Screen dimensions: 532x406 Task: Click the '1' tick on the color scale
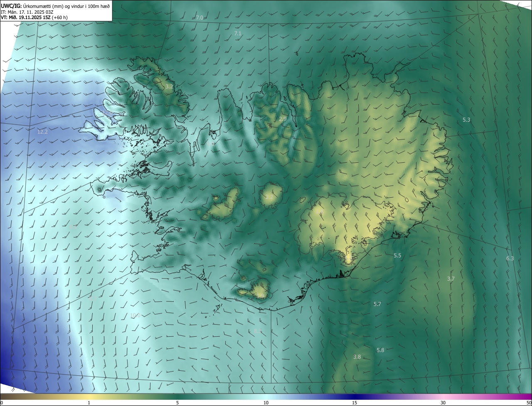(x=89, y=403)
